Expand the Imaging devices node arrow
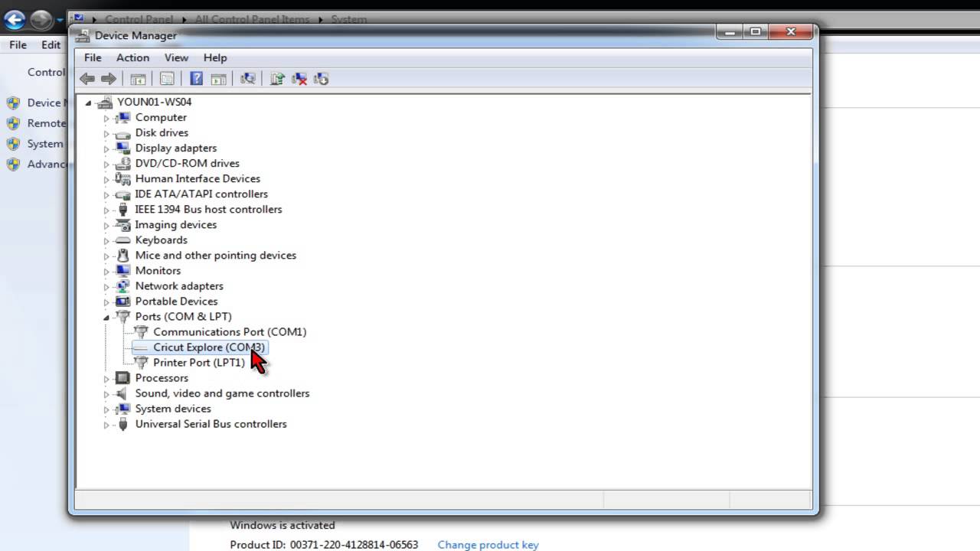 pyautogui.click(x=107, y=226)
